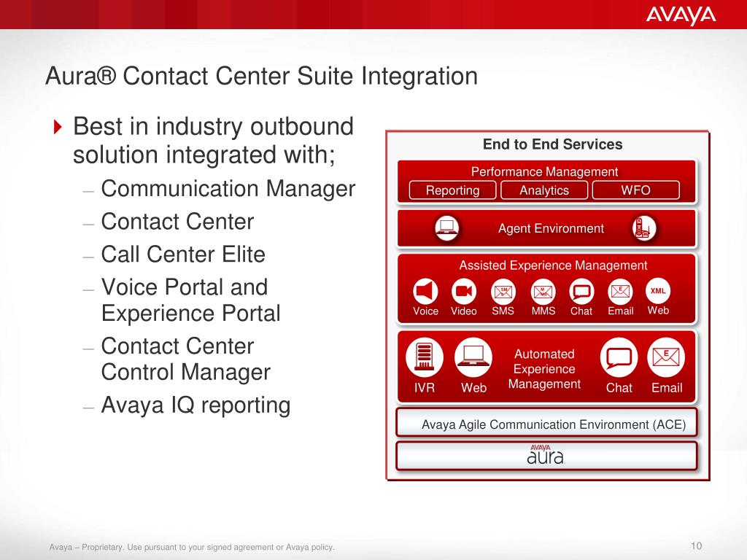
Task: Click the Avaya logo in the header
Action: [x=681, y=15]
